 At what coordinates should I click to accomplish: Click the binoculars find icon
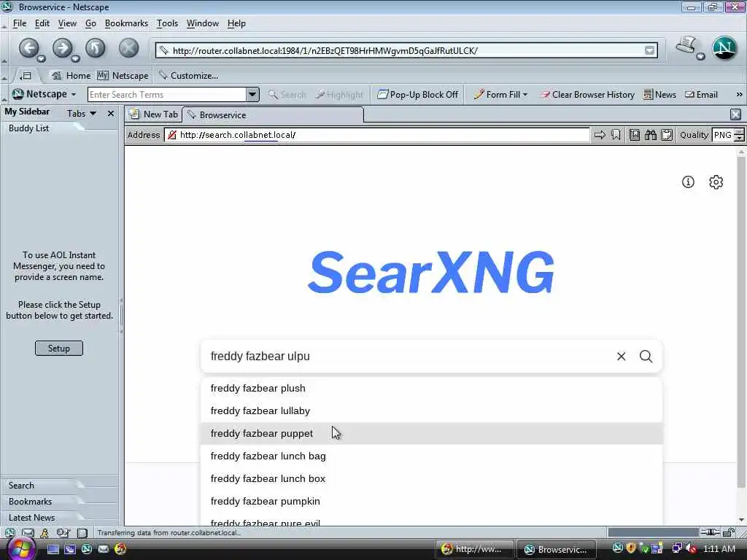650,135
